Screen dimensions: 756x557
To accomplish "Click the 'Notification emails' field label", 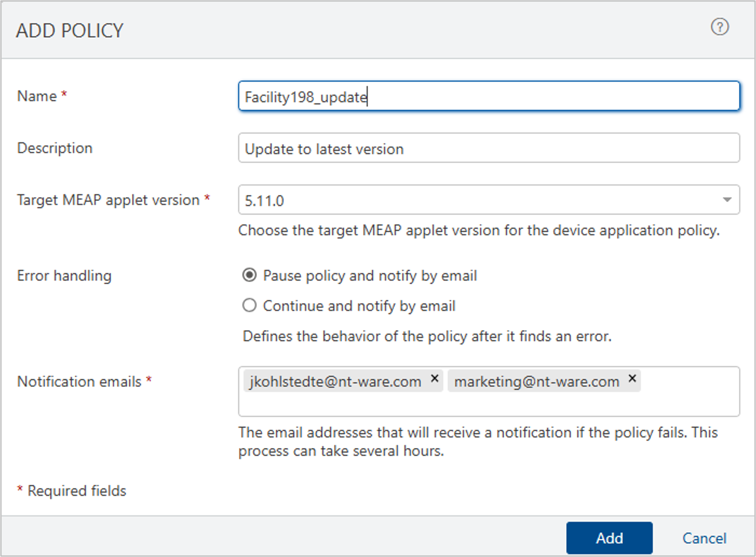I will point(79,382).
